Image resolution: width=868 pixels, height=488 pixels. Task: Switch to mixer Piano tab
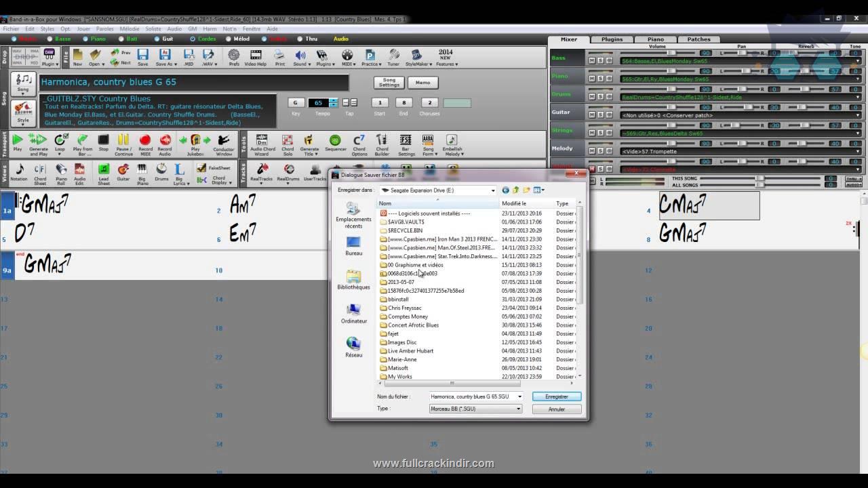pyautogui.click(x=655, y=39)
